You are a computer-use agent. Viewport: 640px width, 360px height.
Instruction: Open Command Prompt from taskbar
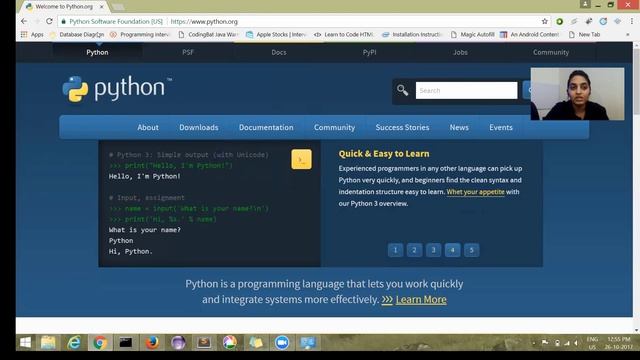126,342
